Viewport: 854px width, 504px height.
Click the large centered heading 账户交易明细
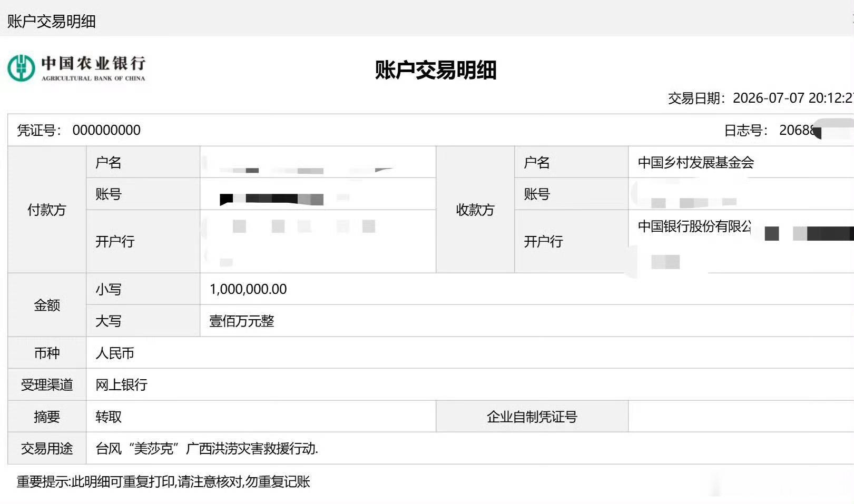(x=436, y=70)
